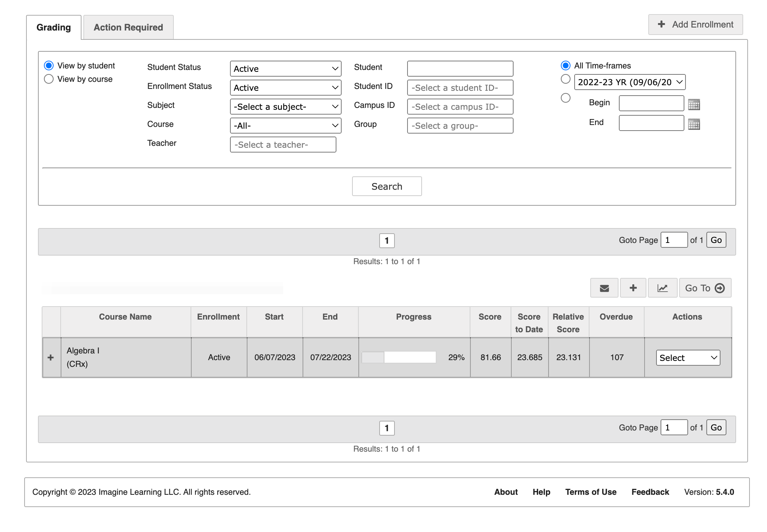Click the Add Enrollment button
Viewport: 767px width, 532px height.
tap(696, 25)
